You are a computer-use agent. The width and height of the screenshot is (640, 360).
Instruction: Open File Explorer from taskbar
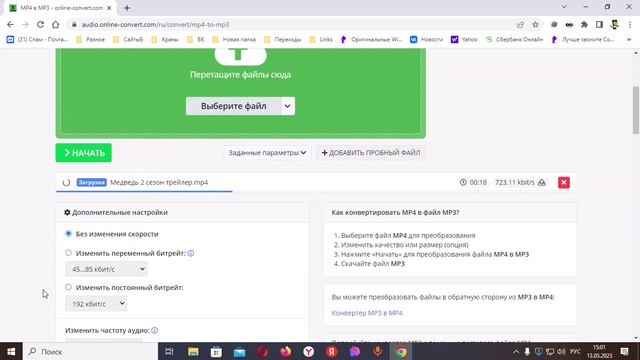point(193,351)
